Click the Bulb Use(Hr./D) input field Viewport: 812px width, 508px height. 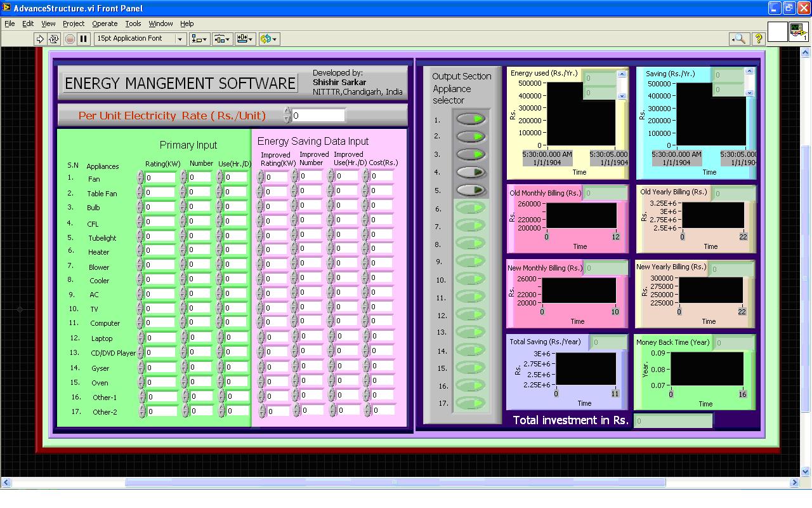[236, 206]
